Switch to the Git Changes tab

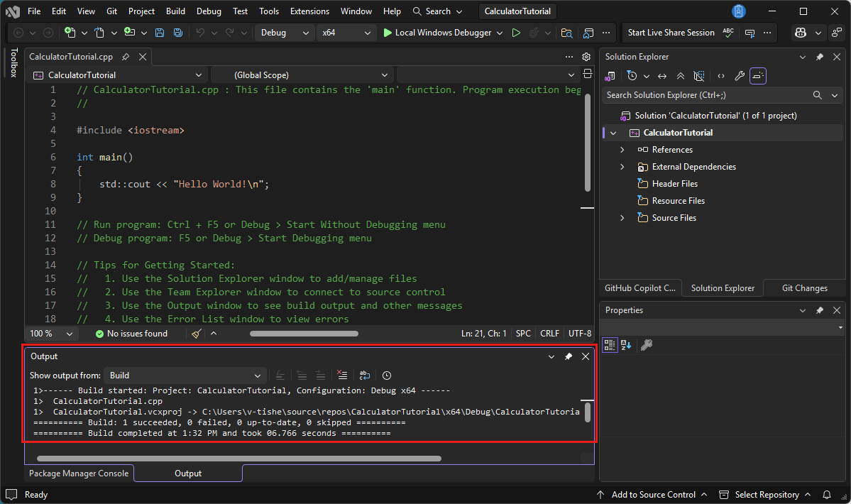[804, 288]
